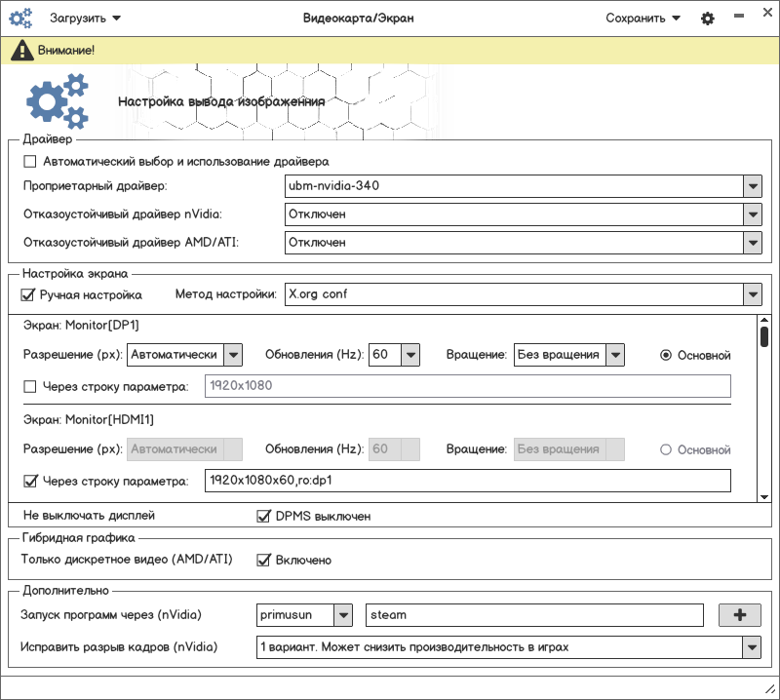Toggle Включено discrete video checkbox
The width and height of the screenshot is (780, 700).
(263, 560)
